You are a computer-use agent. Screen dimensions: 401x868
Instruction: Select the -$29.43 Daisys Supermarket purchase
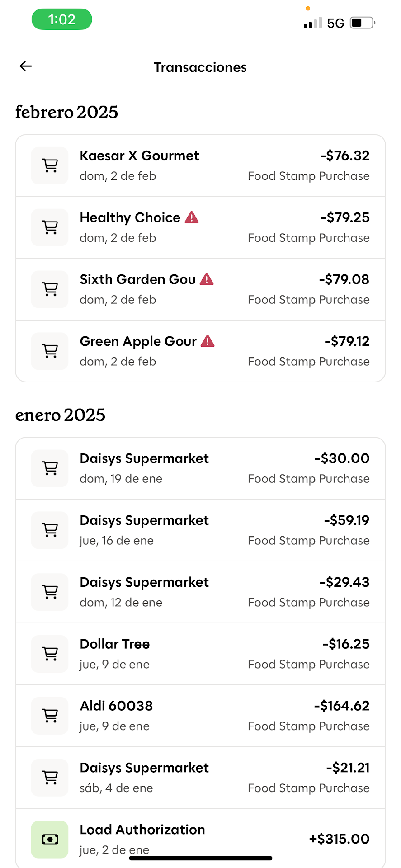200,592
